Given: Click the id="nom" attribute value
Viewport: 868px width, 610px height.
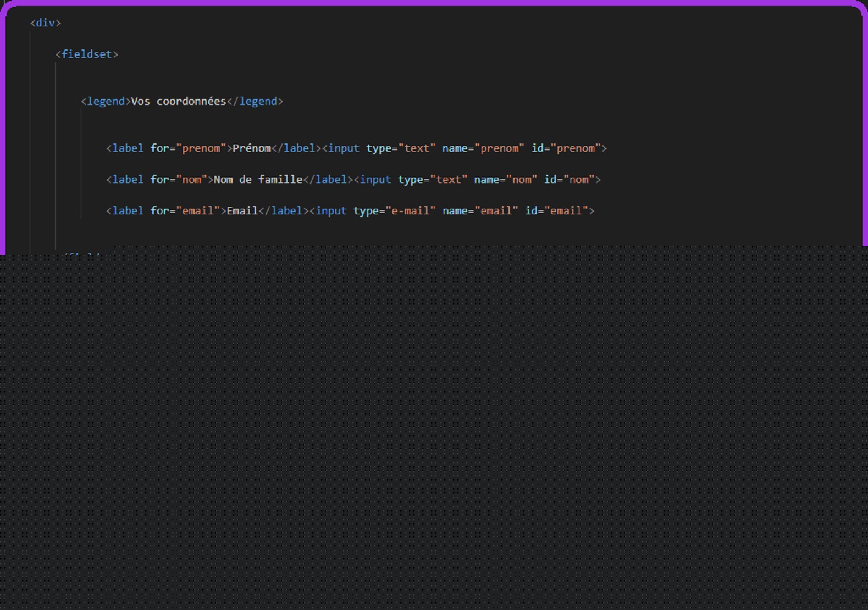Looking at the screenshot, I should 579,180.
